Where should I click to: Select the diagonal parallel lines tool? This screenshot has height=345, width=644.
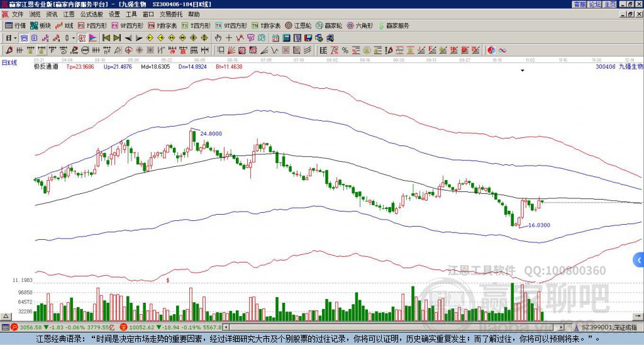(307, 50)
